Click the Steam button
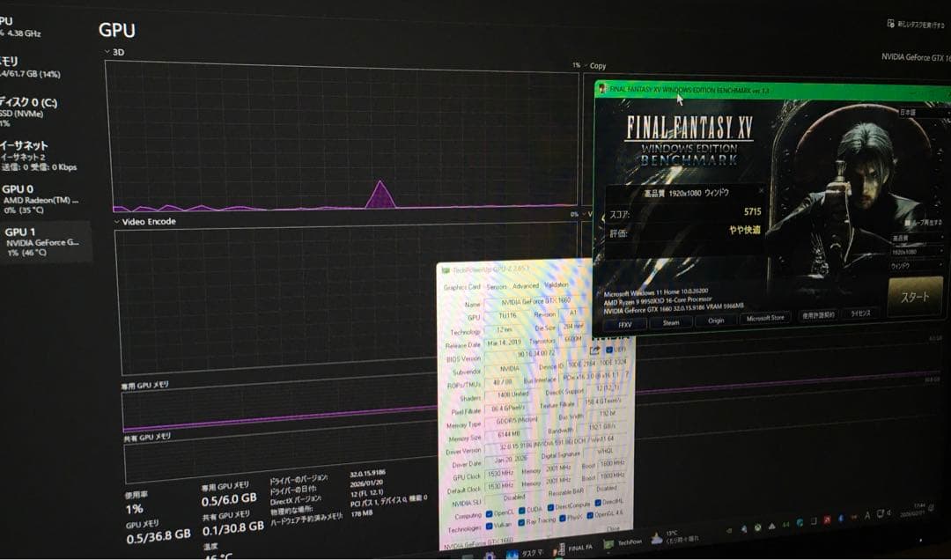This screenshot has width=951, height=560. point(671,323)
